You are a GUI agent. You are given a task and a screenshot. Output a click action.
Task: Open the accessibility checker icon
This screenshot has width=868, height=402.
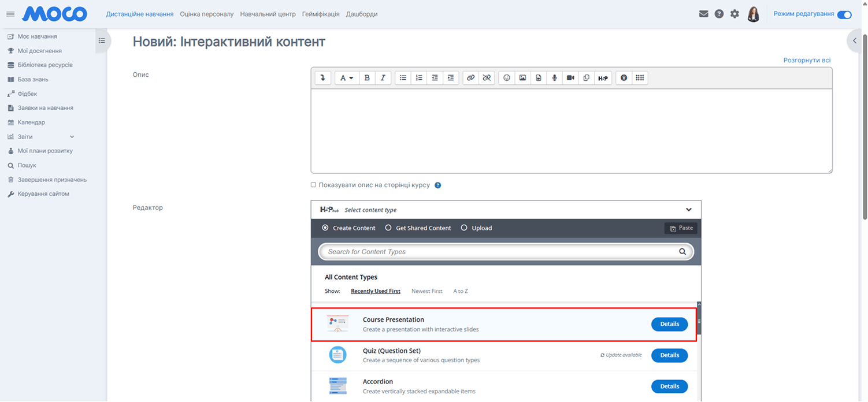pyautogui.click(x=624, y=78)
